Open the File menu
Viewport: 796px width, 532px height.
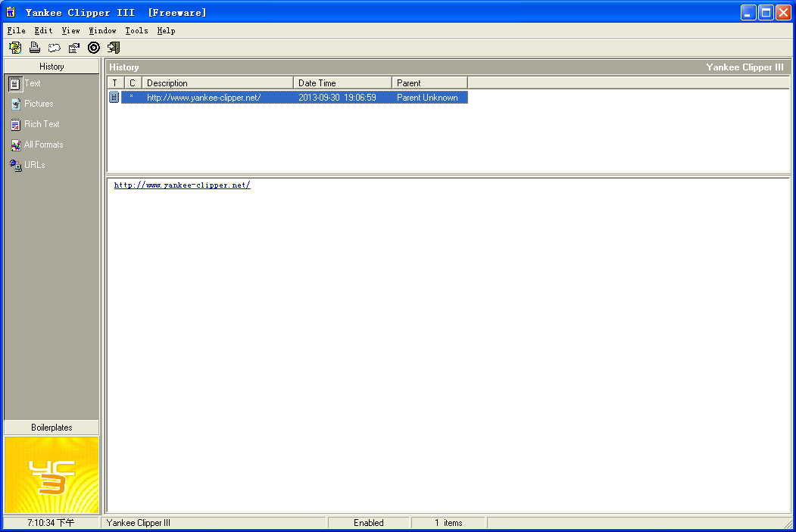pos(16,30)
